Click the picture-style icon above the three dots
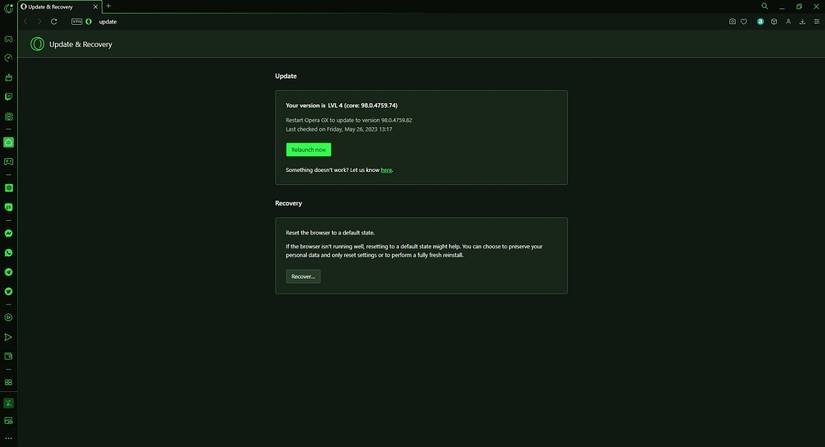Screen dimensions: 825x447 click(x=8, y=421)
